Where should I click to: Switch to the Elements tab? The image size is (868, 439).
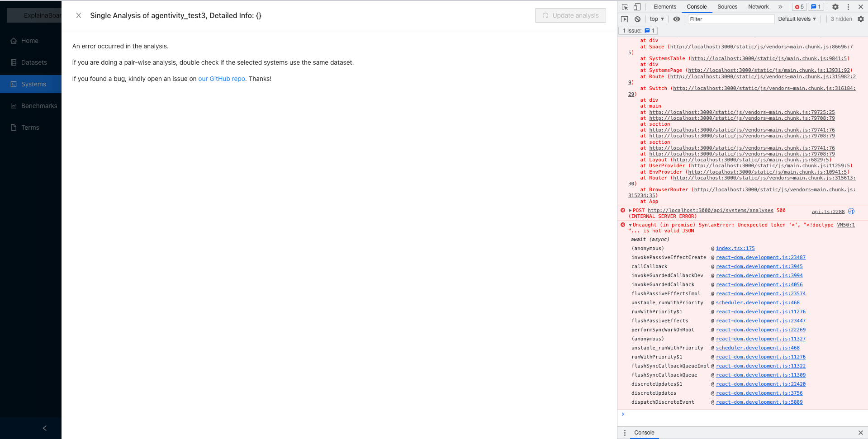tap(664, 6)
